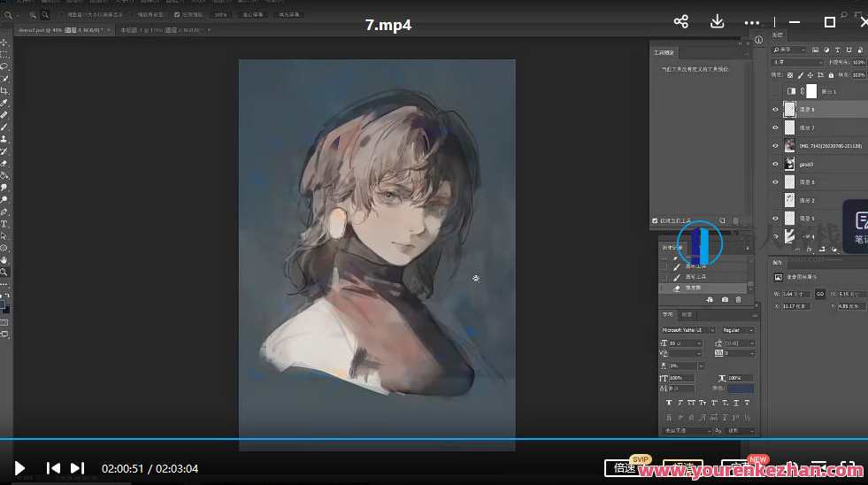
Task: Open the three-dot more options menu
Action: point(752,22)
